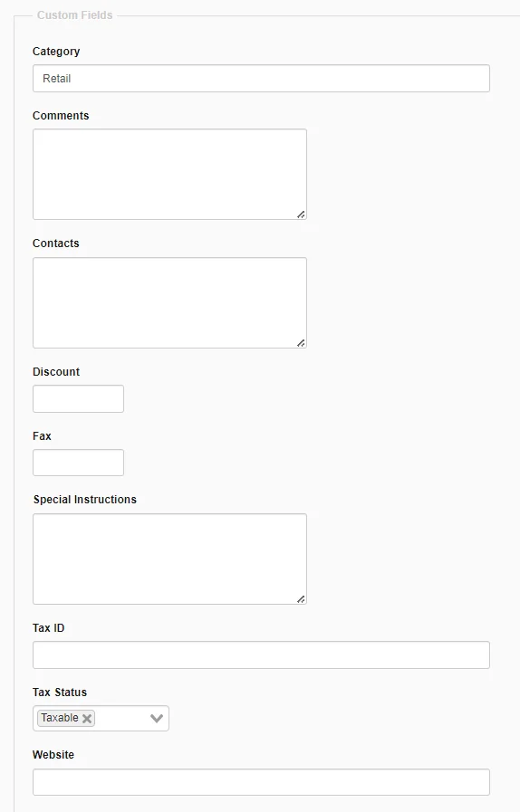Viewport: 520px width, 812px height.
Task: Click the empty area of Tax Status selector
Action: [x=121, y=718]
